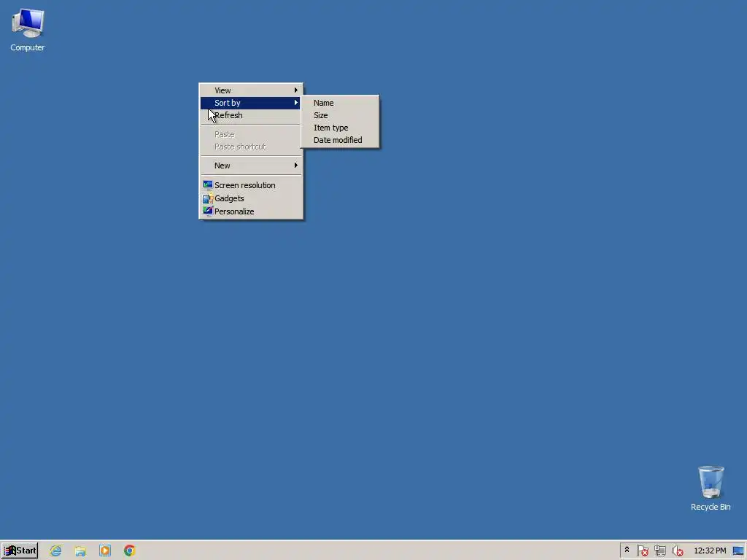
Task: Expand the View submenu
Action: [x=251, y=90]
